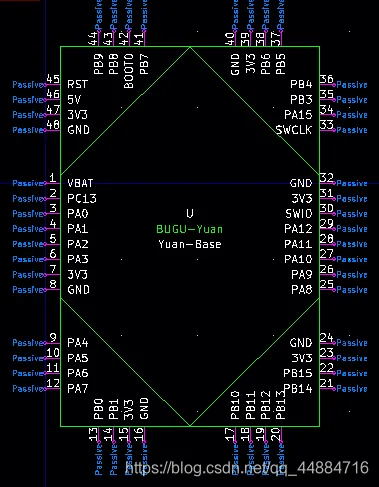Viewport: 379px width, 487px height.
Task: Click the vertical GND name above pin 16
Action: [x=144, y=408]
